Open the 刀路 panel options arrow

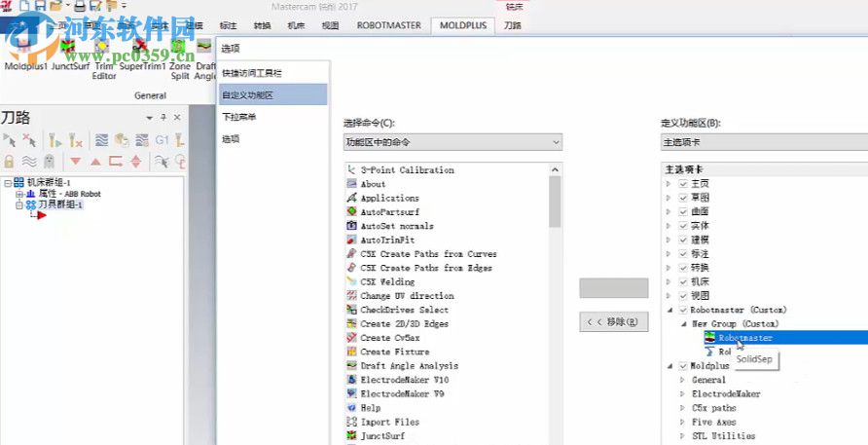coord(149,118)
